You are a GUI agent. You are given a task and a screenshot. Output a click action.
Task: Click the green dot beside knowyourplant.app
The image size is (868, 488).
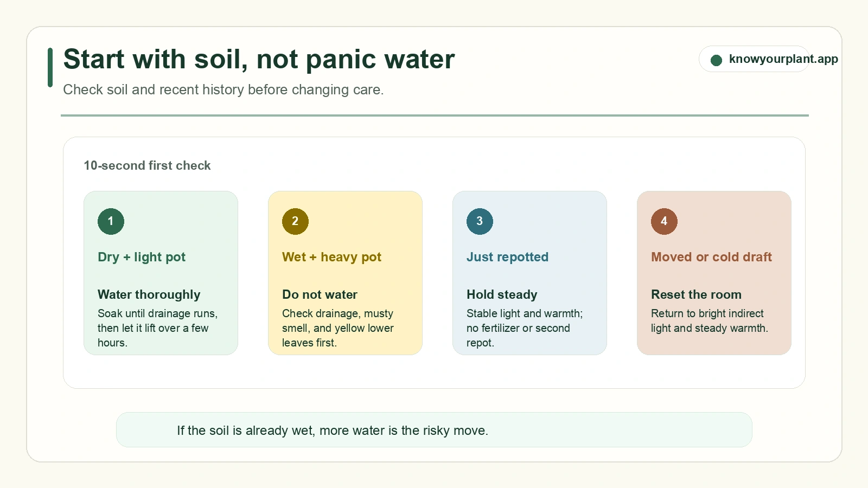[x=716, y=60]
